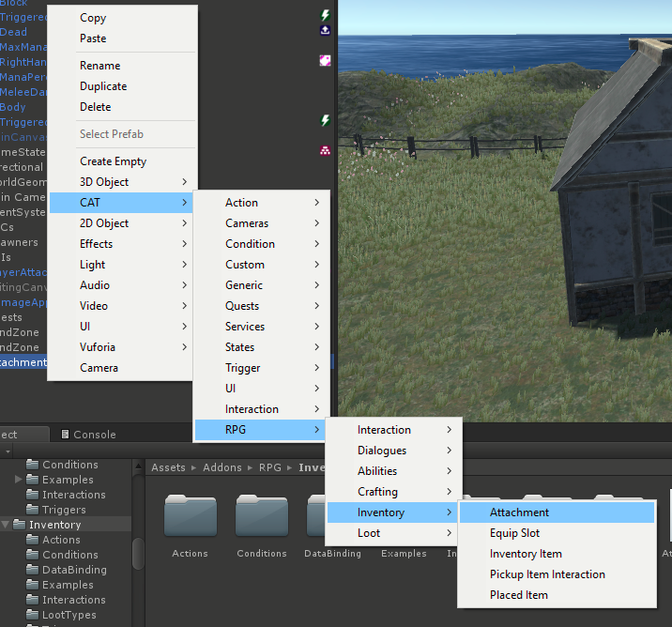Click the project tree vertical scrollbar
Viewport: 672px width, 627px height.
pyautogui.click(x=138, y=554)
